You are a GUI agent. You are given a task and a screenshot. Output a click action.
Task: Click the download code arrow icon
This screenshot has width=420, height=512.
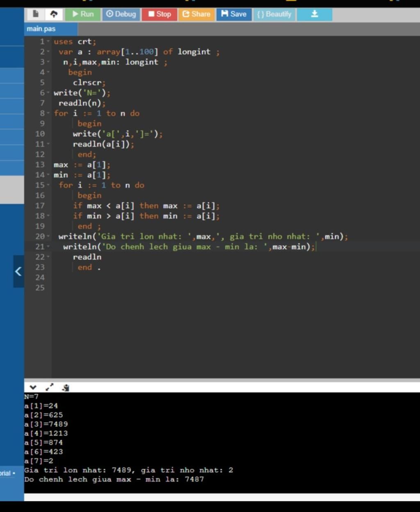(x=315, y=14)
